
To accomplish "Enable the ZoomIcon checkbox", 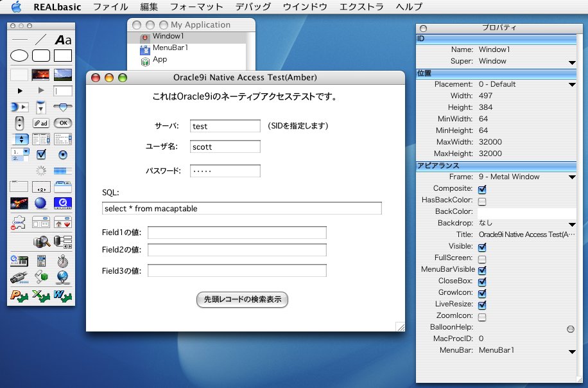I will (x=482, y=317).
